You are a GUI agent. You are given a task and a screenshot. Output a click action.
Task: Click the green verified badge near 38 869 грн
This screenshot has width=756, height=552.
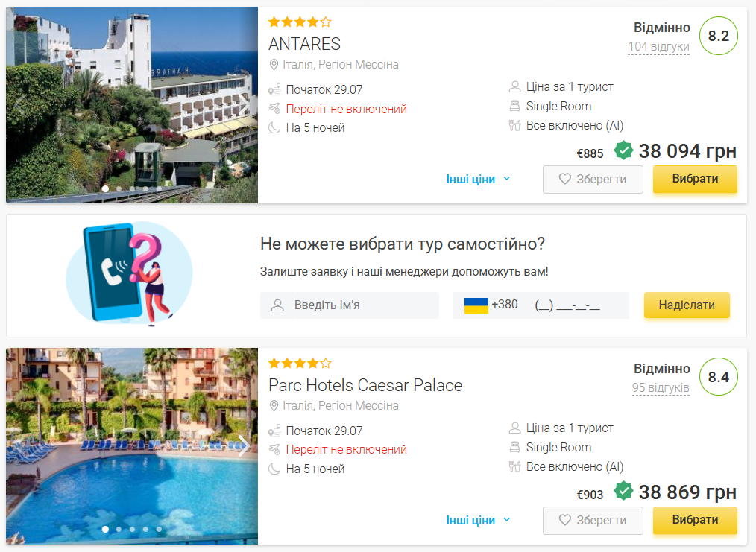point(623,492)
